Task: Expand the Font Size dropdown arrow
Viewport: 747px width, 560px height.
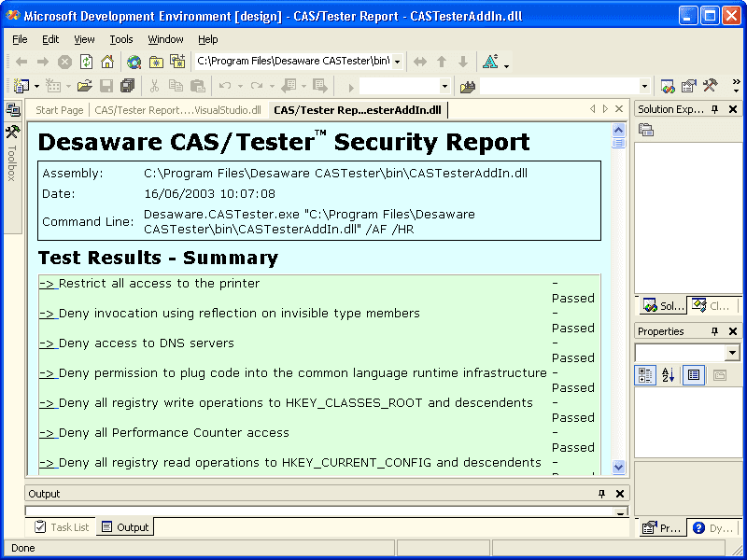Action: pyautogui.click(x=506, y=65)
